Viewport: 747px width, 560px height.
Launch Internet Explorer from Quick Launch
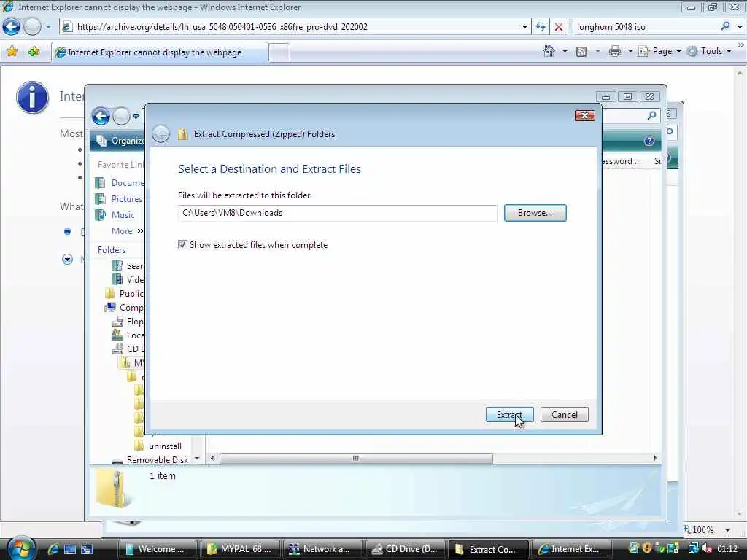click(53, 549)
